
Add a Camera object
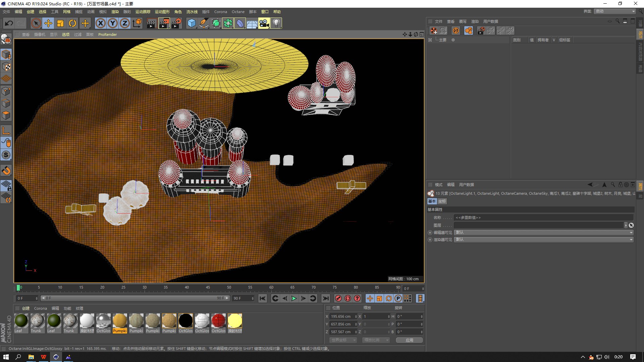pos(264,23)
